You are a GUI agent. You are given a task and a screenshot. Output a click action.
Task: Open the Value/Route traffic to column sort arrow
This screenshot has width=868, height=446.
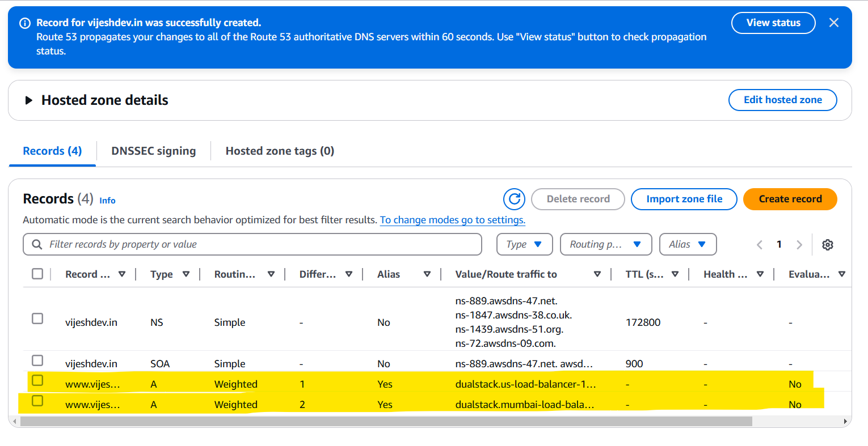pyautogui.click(x=597, y=274)
